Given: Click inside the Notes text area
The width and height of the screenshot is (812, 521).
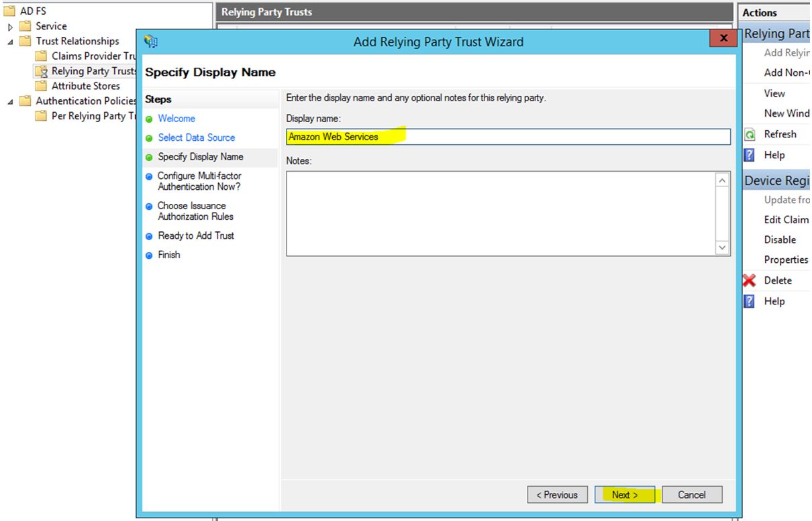Looking at the screenshot, I should click(500, 213).
